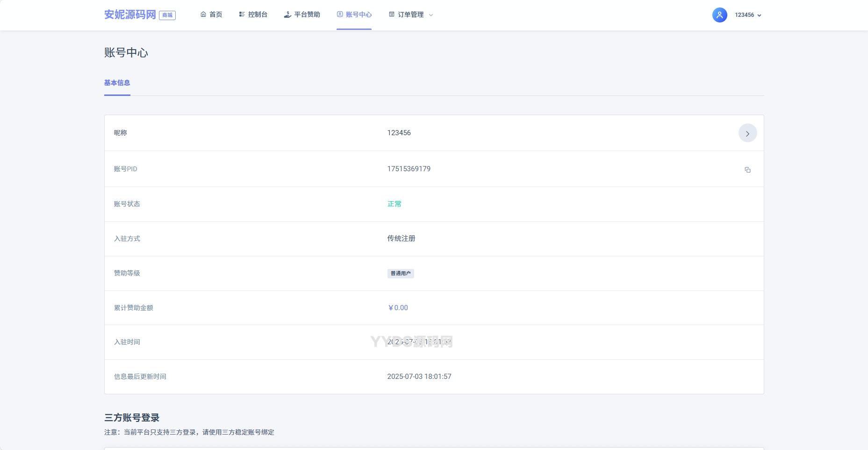Select the green 正常 account status text
This screenshot has width=868, height=450.
point(394,204)
